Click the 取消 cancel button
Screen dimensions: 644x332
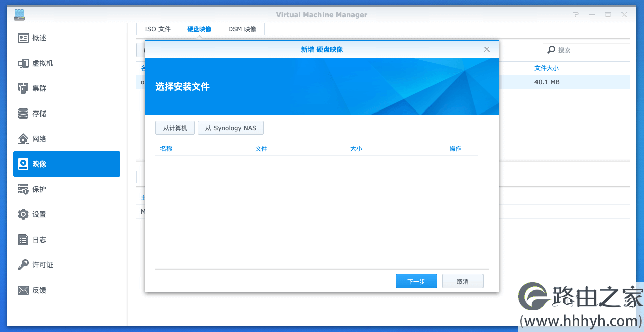coord(463,281)
